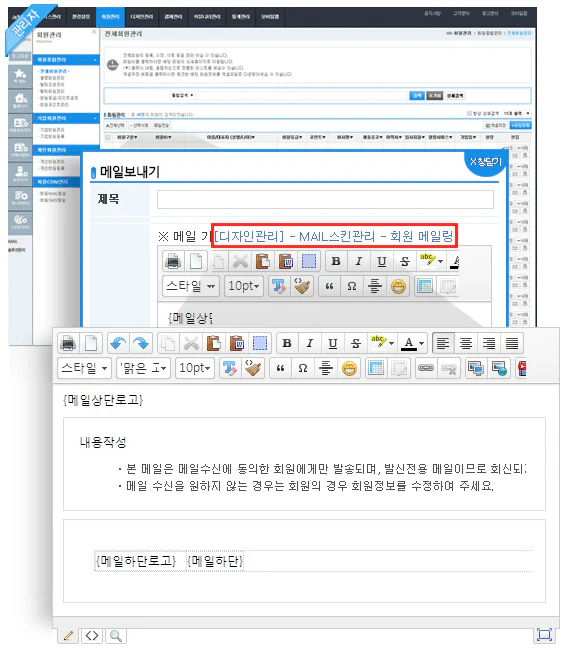The height and width of the screenshot is (650, 567).
Task: Click the pencil edit-mode icon below the editor
Action: pos(69,635)
